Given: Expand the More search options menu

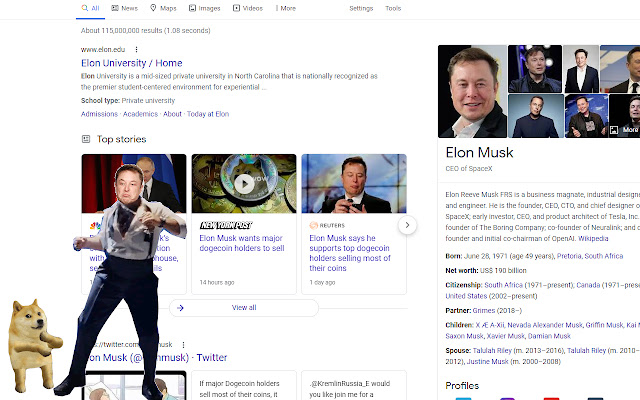Looking at the screenshot, I should point(286,8).
